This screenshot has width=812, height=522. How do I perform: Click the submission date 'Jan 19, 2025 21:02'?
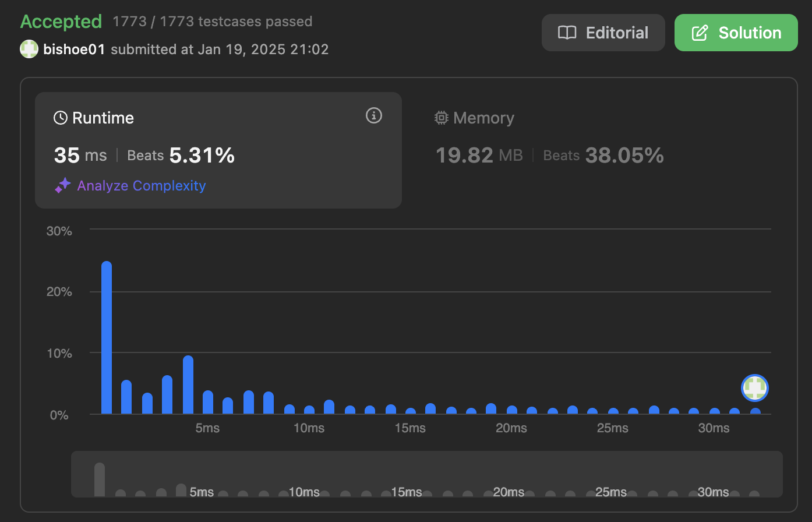[263, 50]
